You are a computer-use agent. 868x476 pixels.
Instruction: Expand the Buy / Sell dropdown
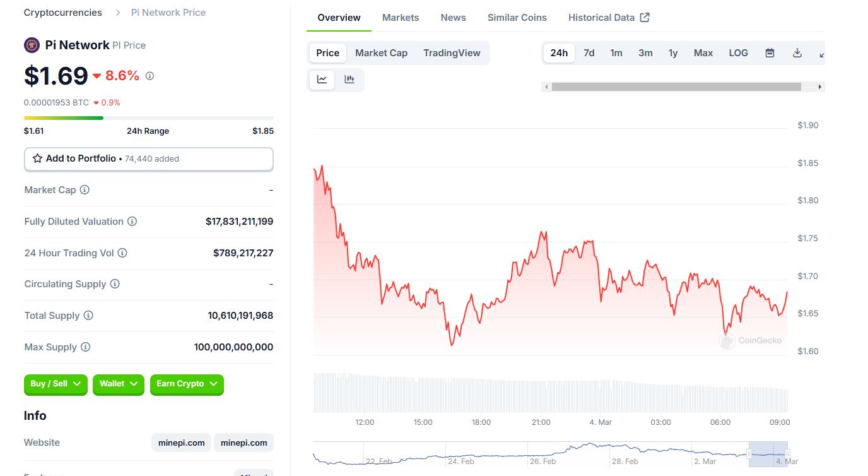point(56,384)
